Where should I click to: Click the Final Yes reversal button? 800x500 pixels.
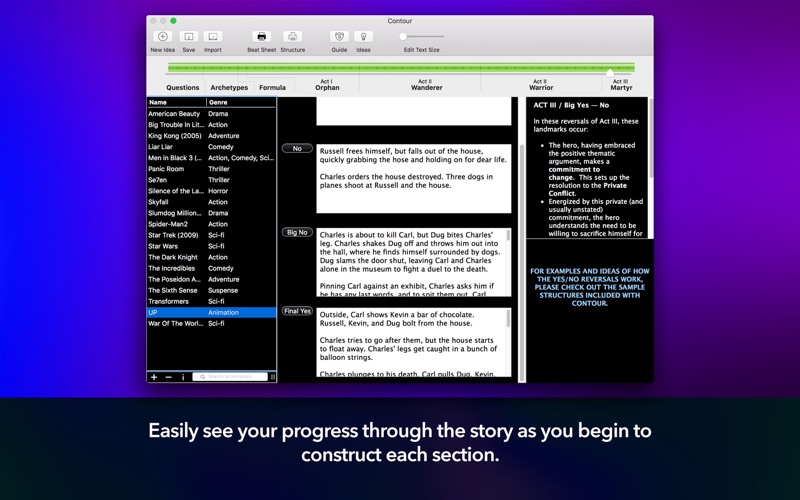tap(297, 311)
